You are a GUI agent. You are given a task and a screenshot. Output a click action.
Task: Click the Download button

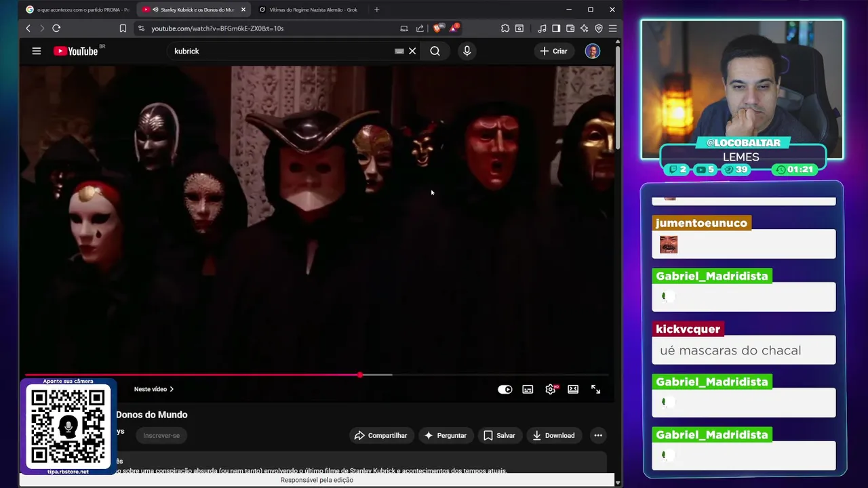point(553,435)
